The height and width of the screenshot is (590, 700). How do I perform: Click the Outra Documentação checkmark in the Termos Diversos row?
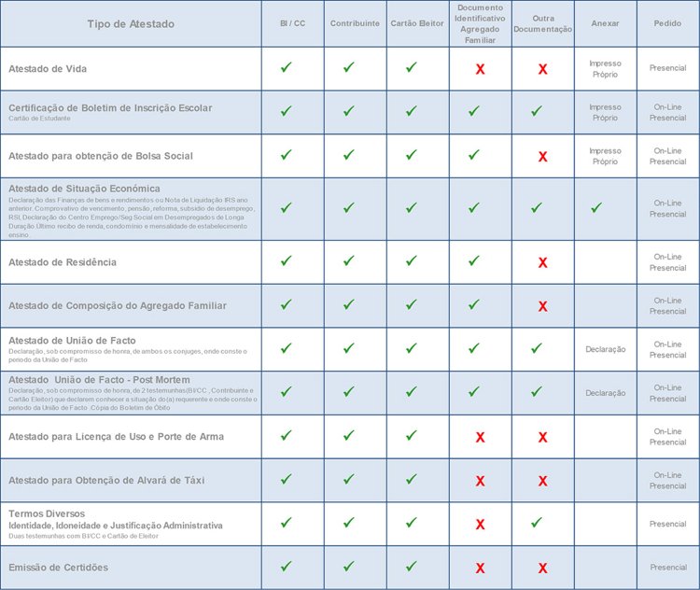(x=536, y=523)
